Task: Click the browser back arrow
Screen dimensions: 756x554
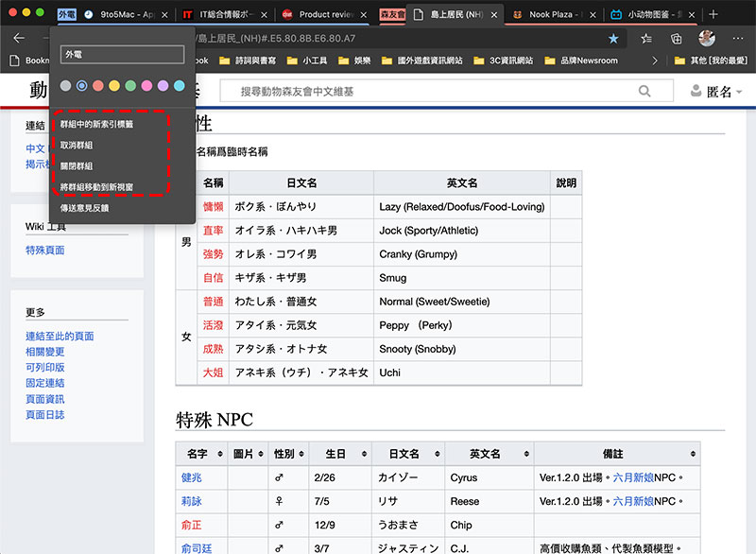Action: pos(19,38)
